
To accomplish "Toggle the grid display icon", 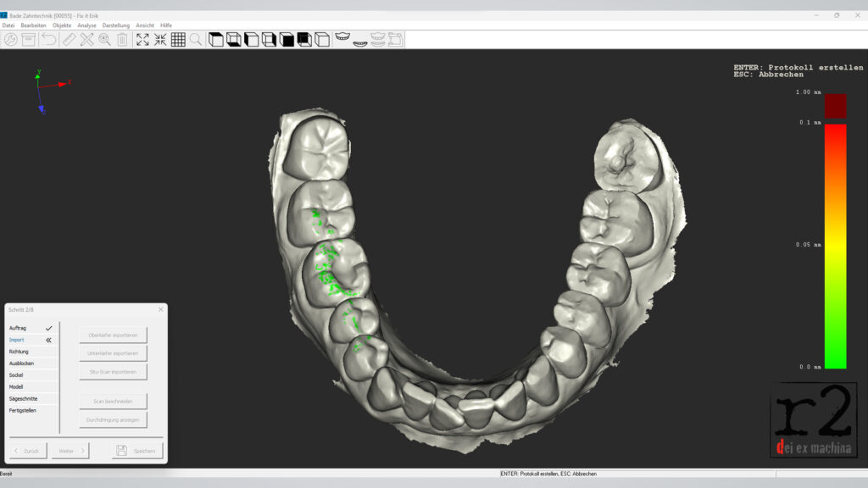I will click(x=178, y=40).
